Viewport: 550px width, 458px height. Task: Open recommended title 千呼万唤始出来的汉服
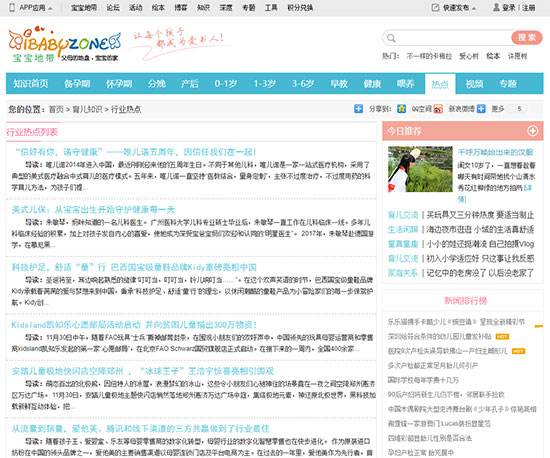click(495, 152)
